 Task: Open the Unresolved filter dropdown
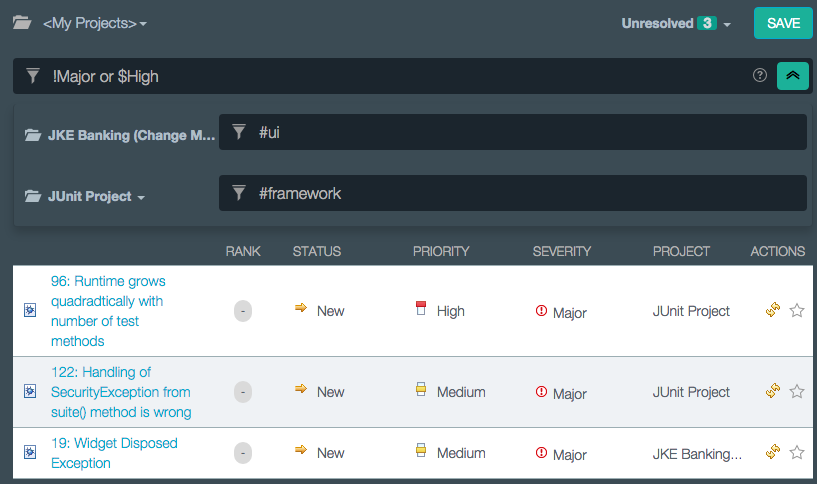pyautogui.click(x=675, y=23)
